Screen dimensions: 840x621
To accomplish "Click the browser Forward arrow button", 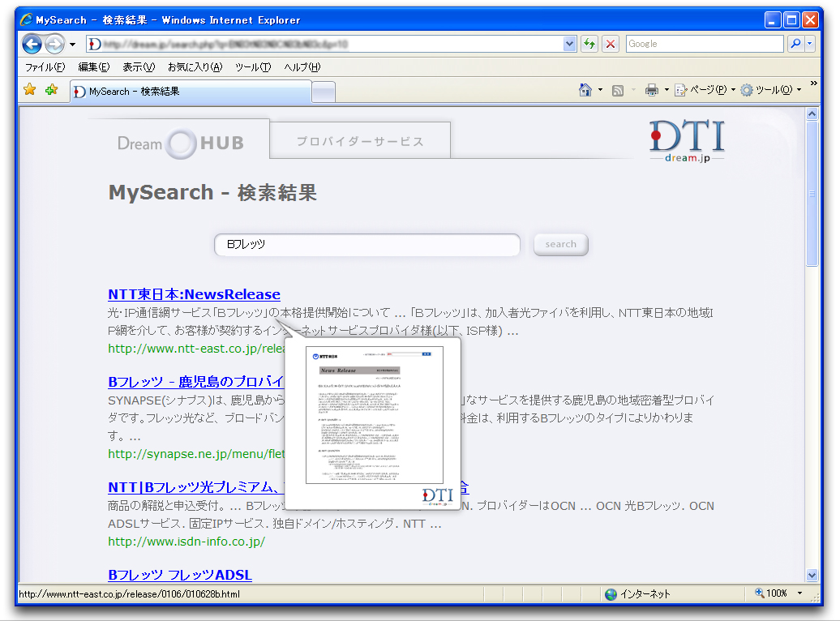I will (x=54, y=45).
